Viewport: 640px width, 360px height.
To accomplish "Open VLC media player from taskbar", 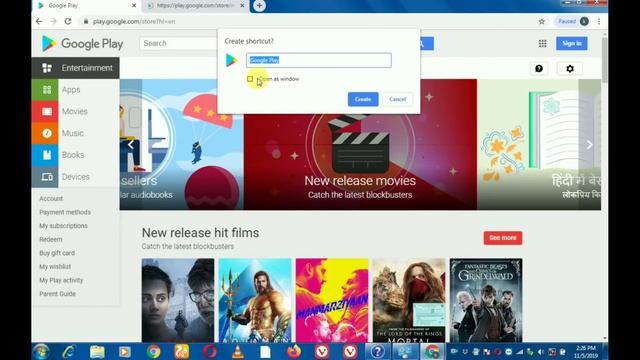I will click(238, 351).
